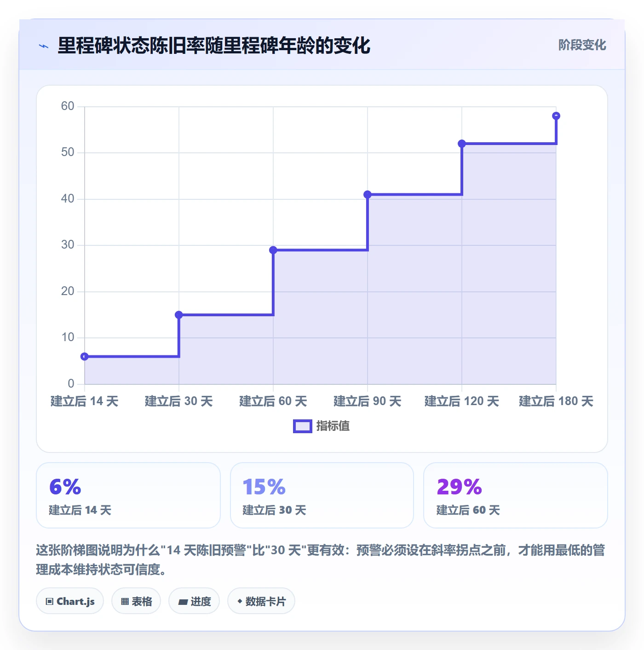644x650 pixels.
Task: Click the title 里程碑状态陈旧率随里程碑年龄的变化
Action: pos(214,46)
